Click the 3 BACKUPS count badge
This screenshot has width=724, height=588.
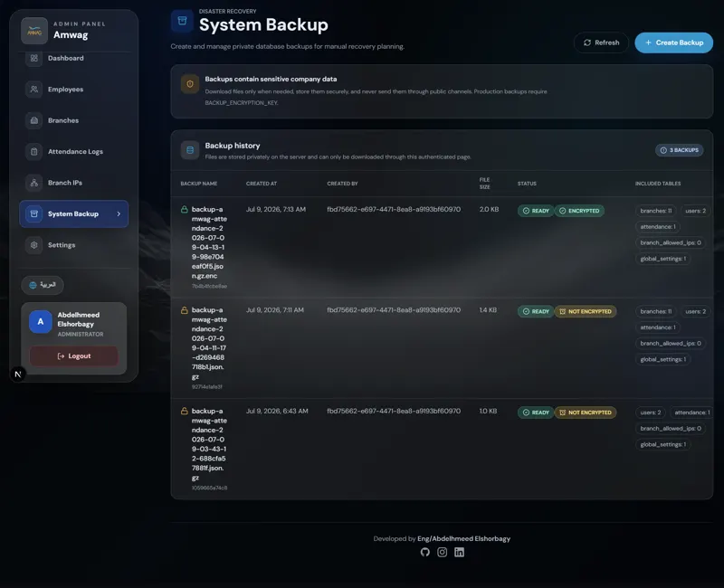click(x=680, y=150)
